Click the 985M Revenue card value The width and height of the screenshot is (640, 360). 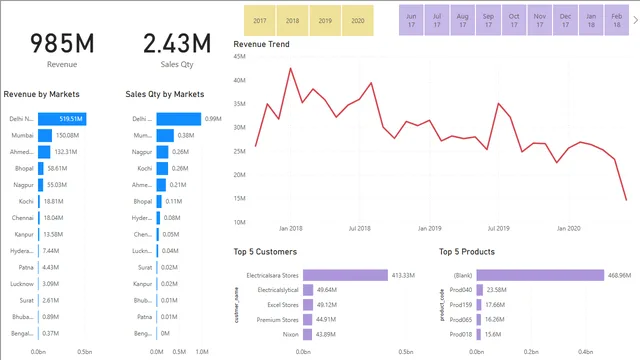point(62,44)
